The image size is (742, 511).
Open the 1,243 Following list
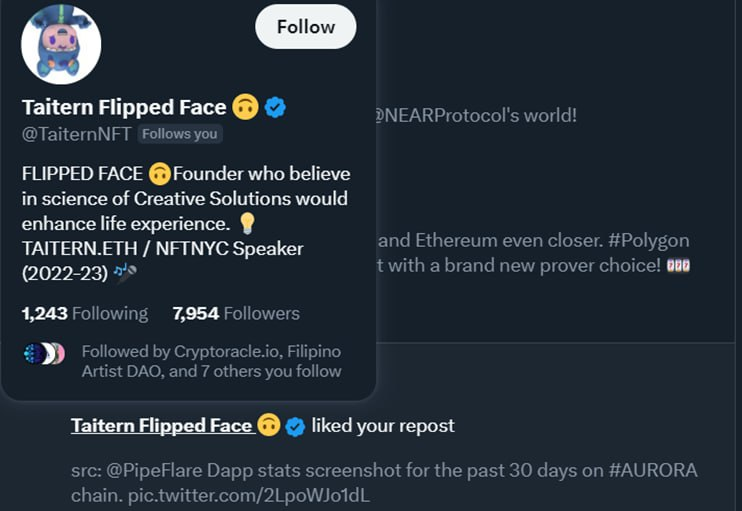pos(85,313)
